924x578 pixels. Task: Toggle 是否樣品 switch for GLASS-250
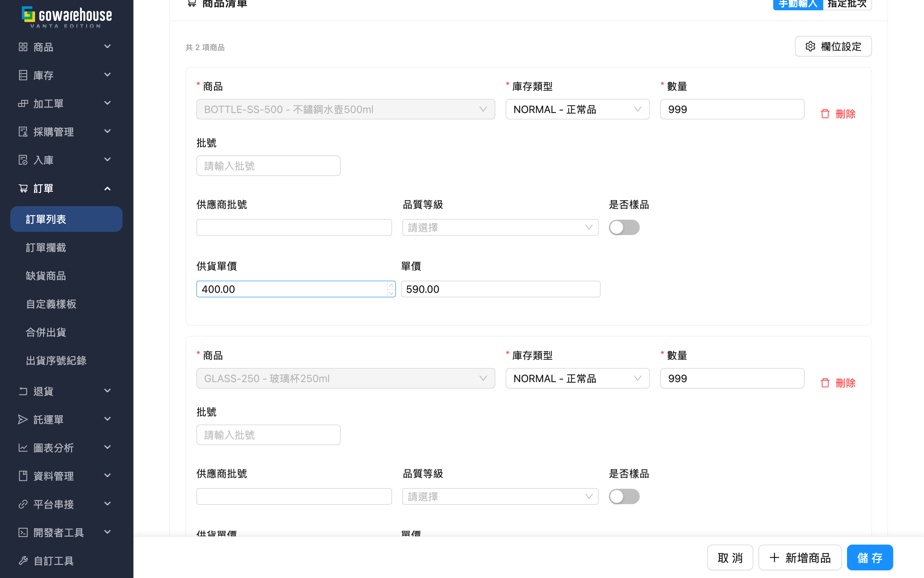pyautogui.click(x=624, y=496)
